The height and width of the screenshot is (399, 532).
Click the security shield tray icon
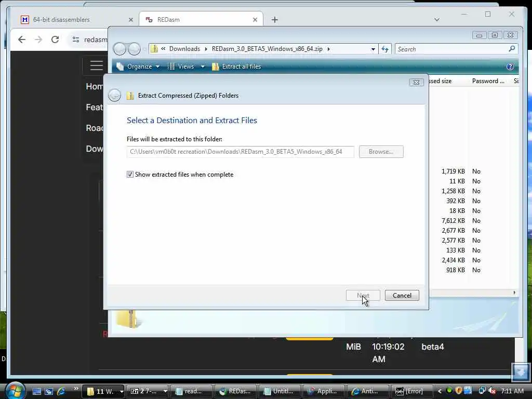click(459, 391)
